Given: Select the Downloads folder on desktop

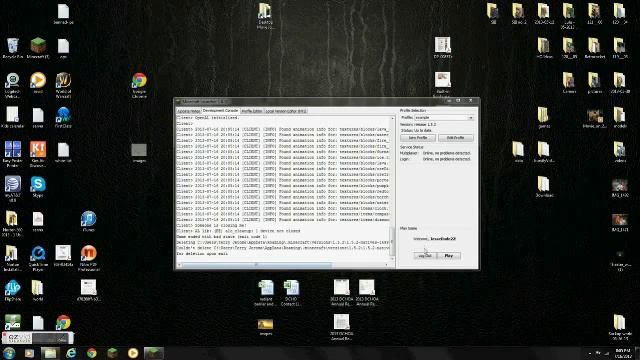Looking at the screenshot, I should [x=544, y=187].
